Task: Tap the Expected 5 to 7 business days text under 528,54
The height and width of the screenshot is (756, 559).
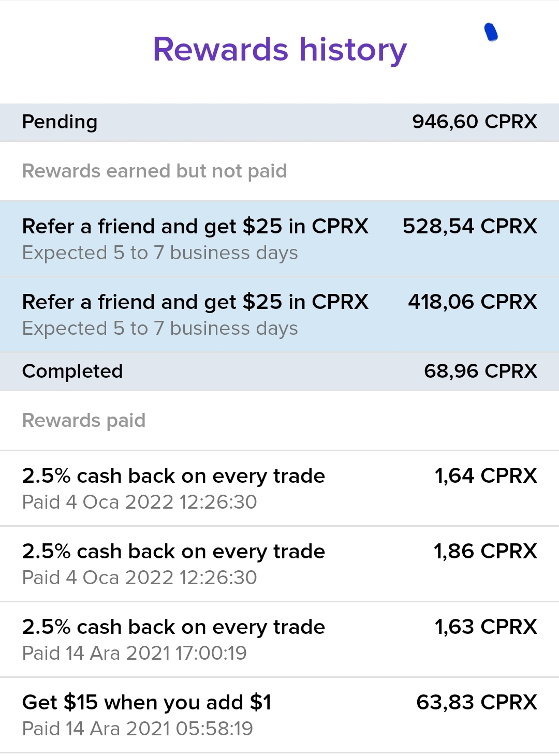Action: (160, 253)
